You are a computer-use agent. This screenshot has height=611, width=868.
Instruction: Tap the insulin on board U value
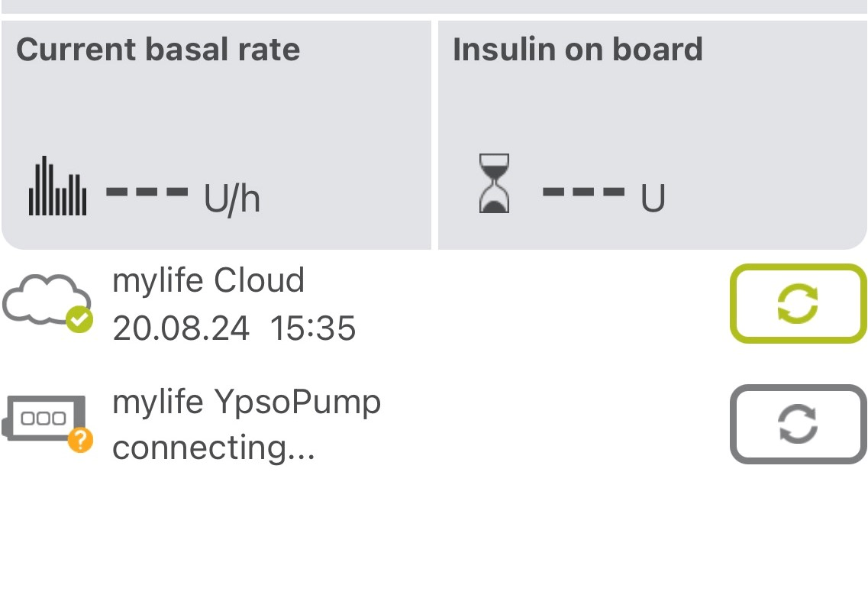pos(603,196)
